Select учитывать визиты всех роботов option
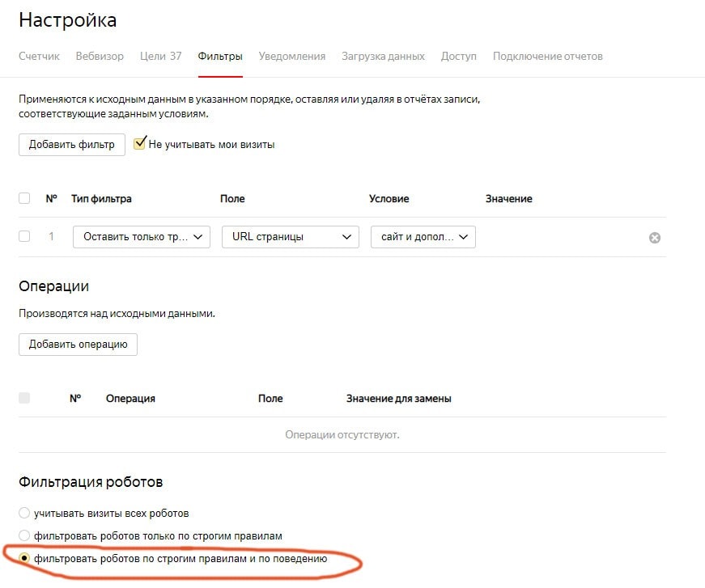This screenshot has width=705, height=588. pyautogui.click(x=24, y=513)
